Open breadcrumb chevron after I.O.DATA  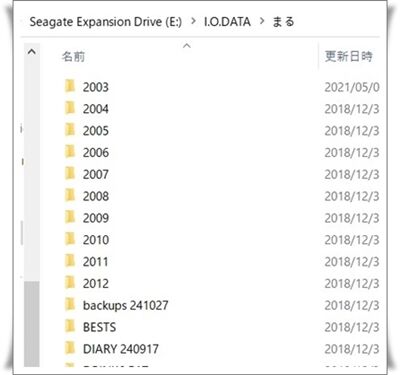click(262, 22)
